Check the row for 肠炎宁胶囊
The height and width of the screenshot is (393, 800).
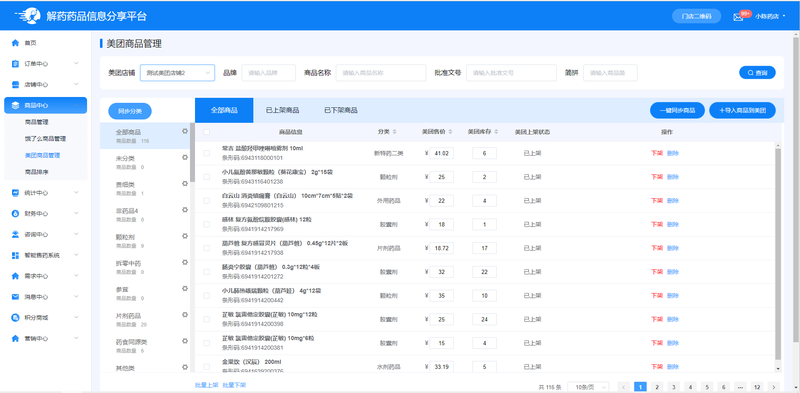tap(207, 272)
